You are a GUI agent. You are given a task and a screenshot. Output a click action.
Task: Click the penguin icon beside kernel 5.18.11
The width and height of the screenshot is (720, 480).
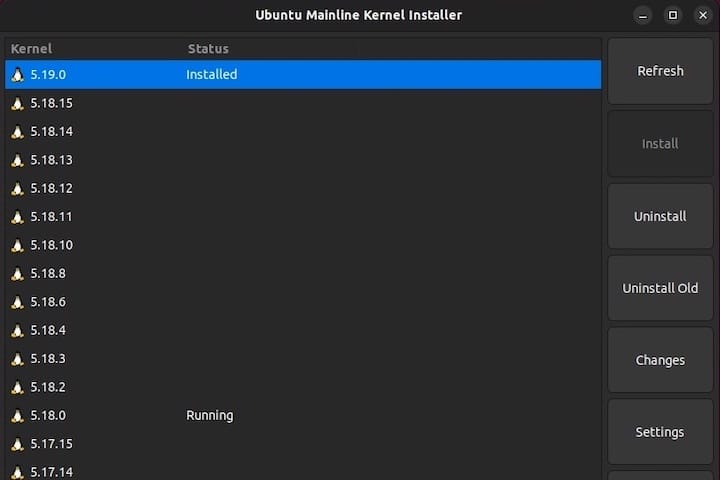click(17, 217)
